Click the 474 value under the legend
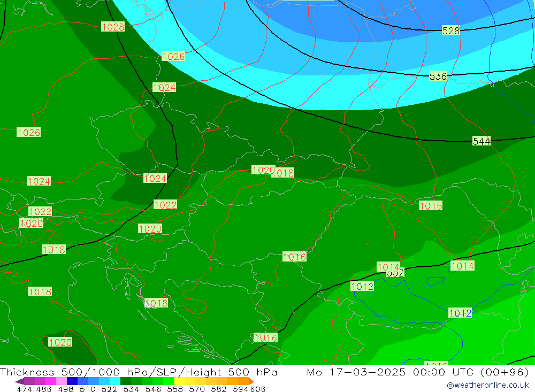The height and width of the screenshot is (392, 535). pyautogui.click(x=25, y=389)
